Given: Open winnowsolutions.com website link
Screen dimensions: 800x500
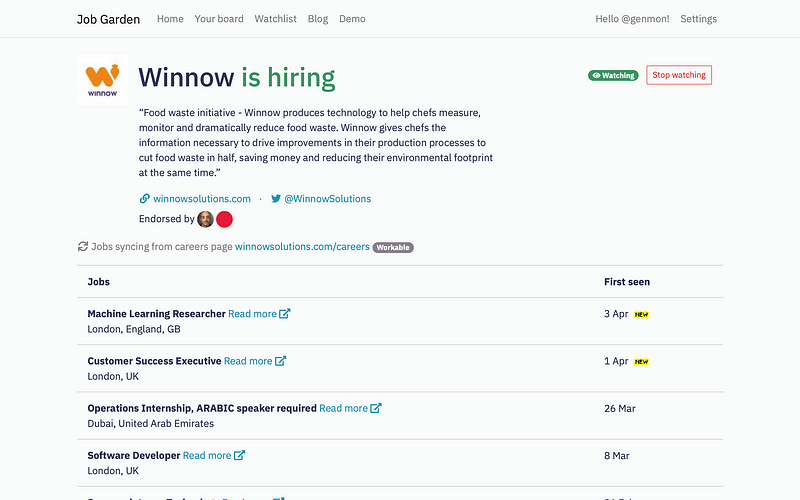Looking at the screenshot, I should (202, 198).
